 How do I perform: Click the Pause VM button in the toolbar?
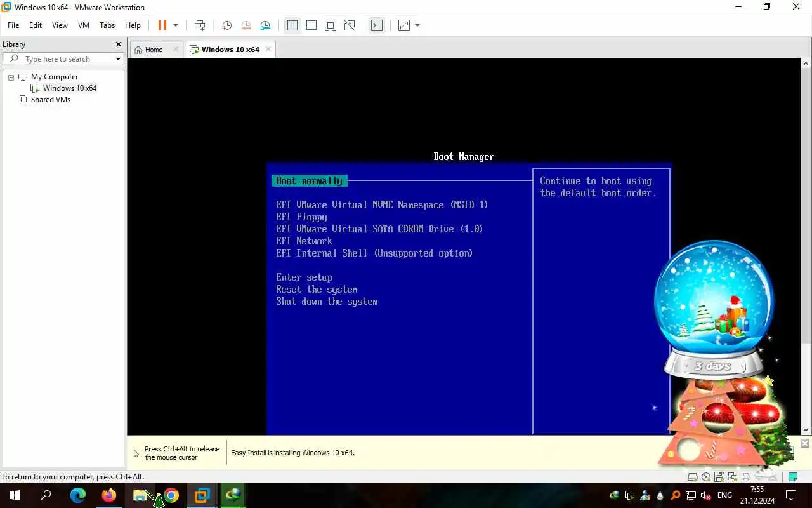[162, 25]
